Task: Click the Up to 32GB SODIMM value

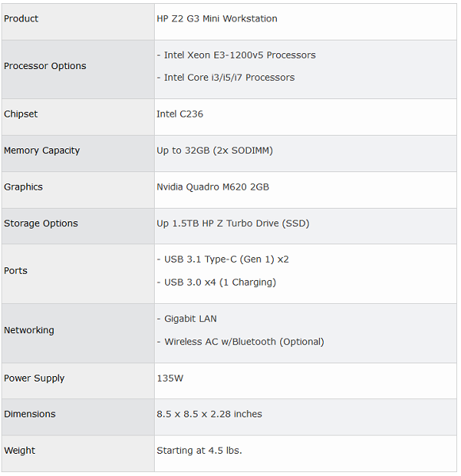Action: click(215, 151)
